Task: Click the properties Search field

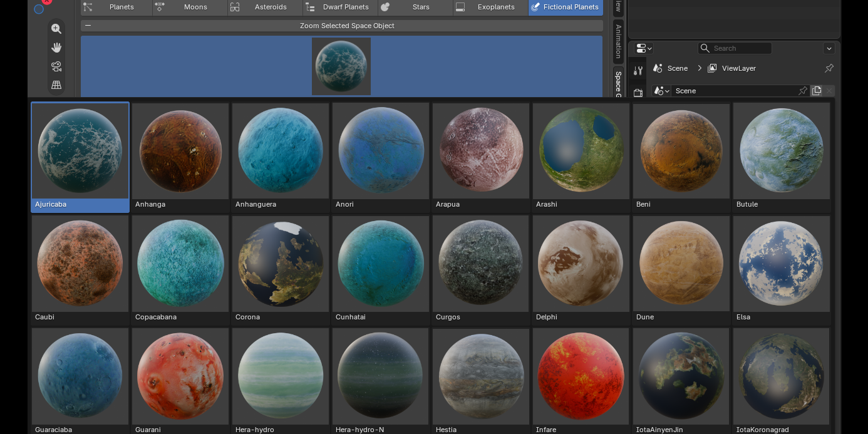Action: (x=735, y=48)
